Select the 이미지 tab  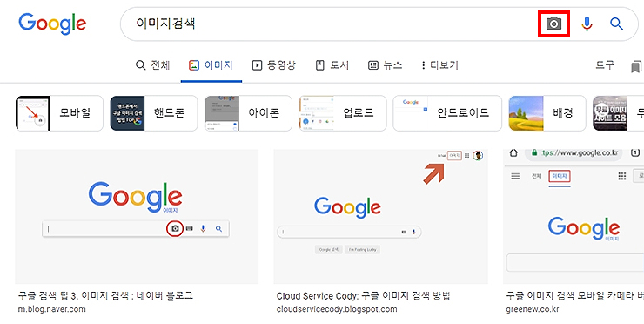pyautogui.click(x=211, y=65)
